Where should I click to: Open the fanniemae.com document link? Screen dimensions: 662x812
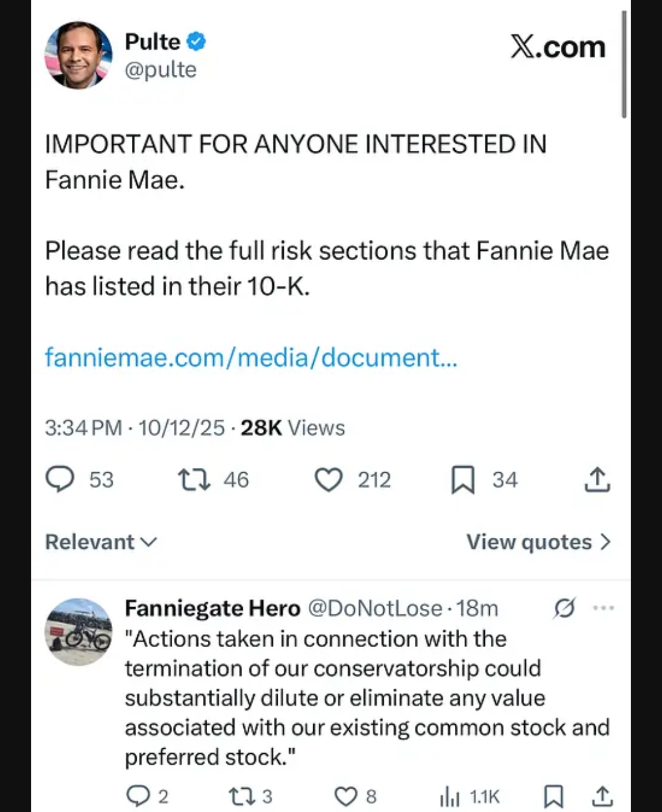pos(251,358)
